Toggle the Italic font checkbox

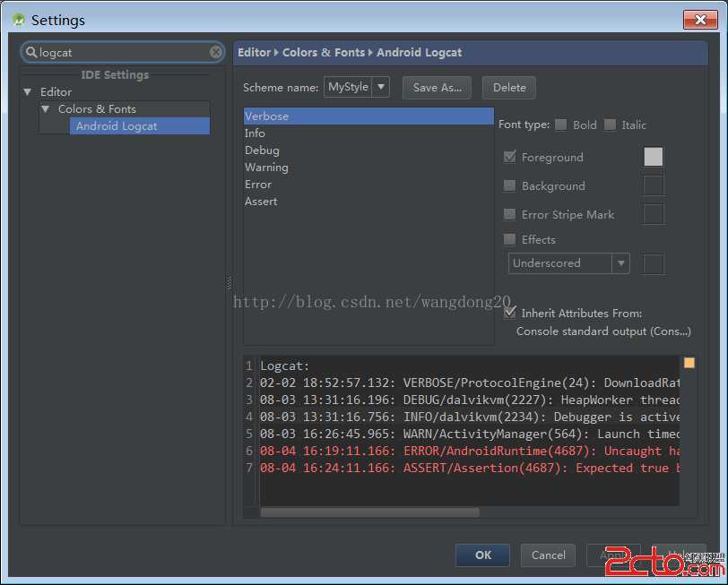pyautogui.click(x=610, y=125)
